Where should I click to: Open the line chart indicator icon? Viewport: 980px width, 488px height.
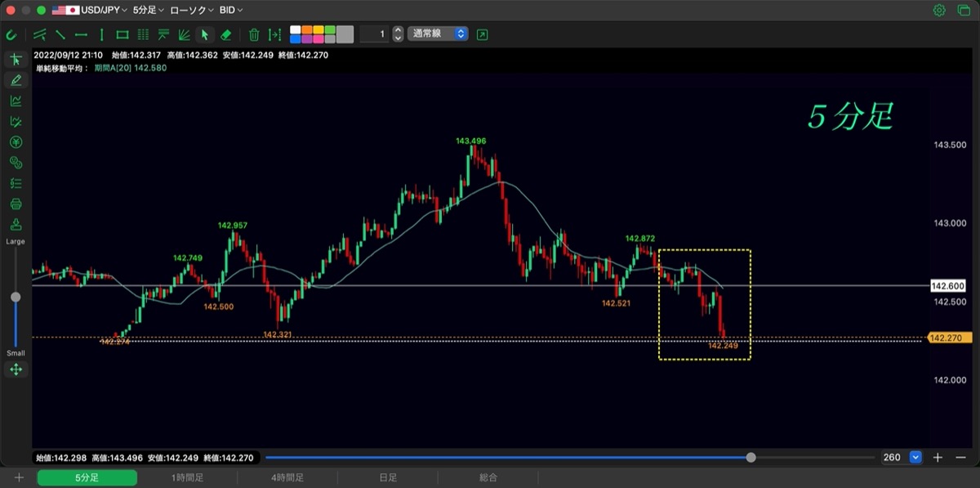(16, 101)
